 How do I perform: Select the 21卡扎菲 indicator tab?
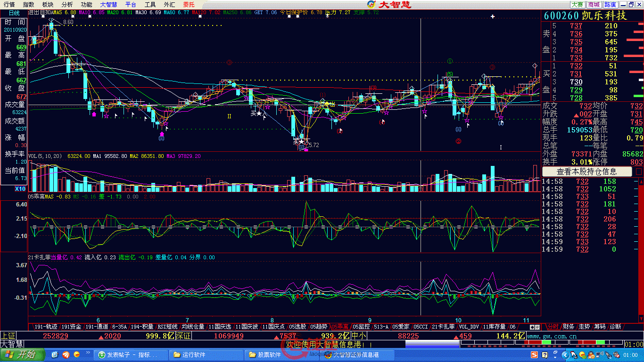[444, 326]
